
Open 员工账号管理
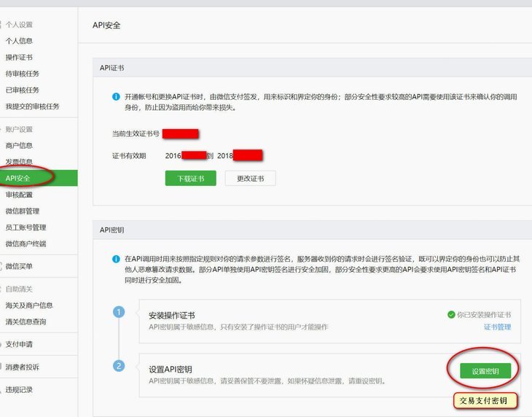pyautogui.click(x=26, y=227)
